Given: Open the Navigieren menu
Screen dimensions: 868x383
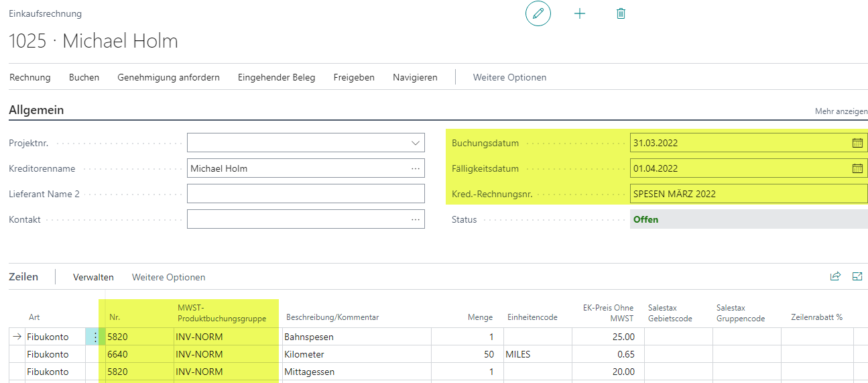Looking at the screenshot, I should point(415,77).
